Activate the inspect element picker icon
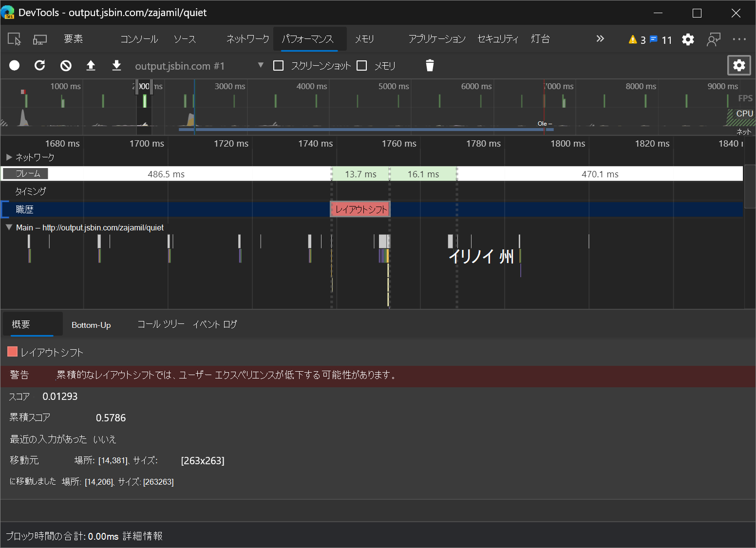The height and width of the screenshot is (548, 756). point(15,39)
